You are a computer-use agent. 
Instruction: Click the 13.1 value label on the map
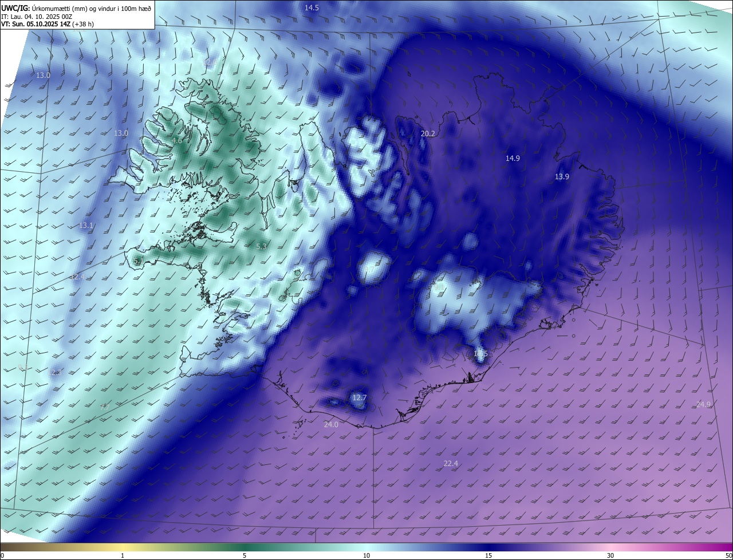86,226
